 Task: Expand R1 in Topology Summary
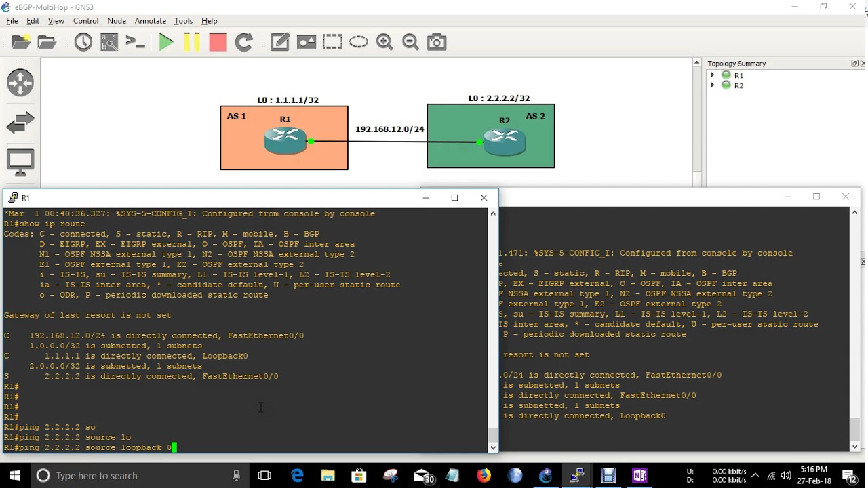tap(712, 75)
